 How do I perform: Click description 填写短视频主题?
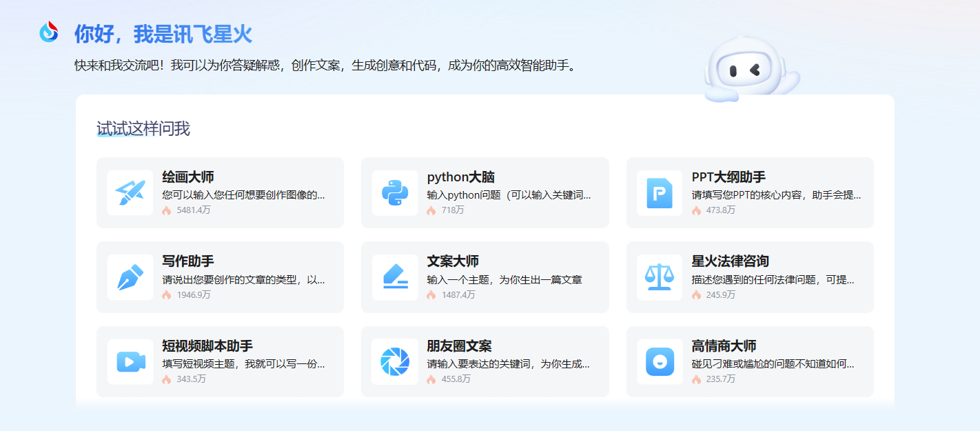tap(243, 364)
